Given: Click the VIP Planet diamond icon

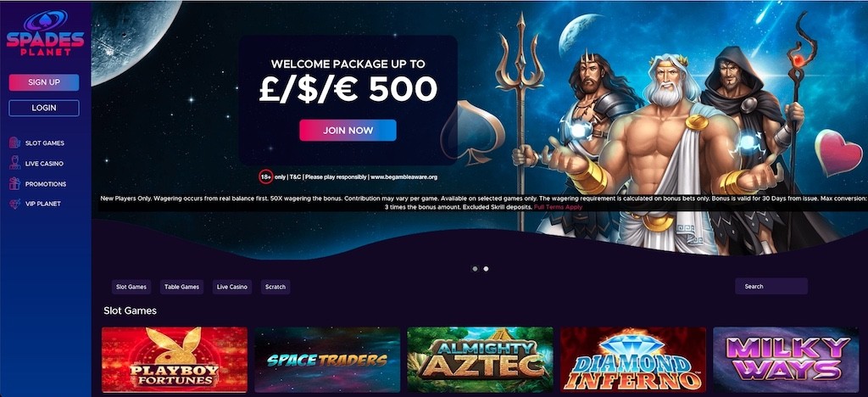Looking at the screenshot, I should tap(15, 204).
